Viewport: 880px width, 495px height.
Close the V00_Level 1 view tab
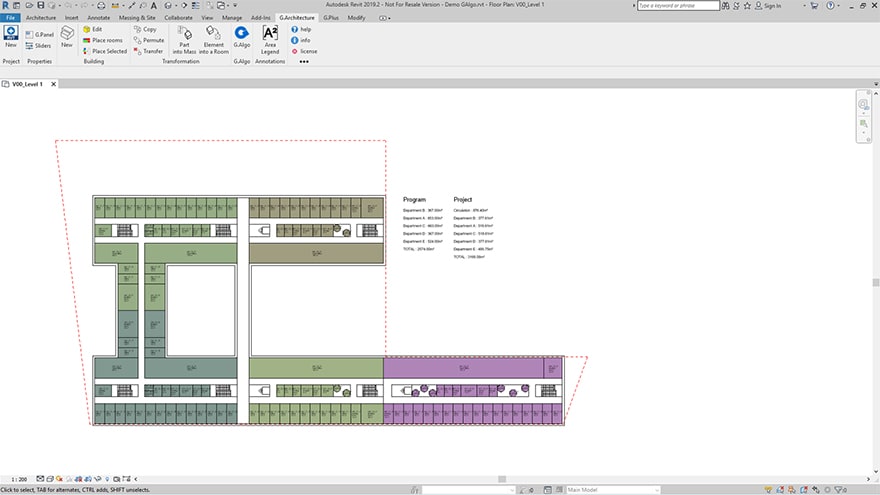(54, 84)
